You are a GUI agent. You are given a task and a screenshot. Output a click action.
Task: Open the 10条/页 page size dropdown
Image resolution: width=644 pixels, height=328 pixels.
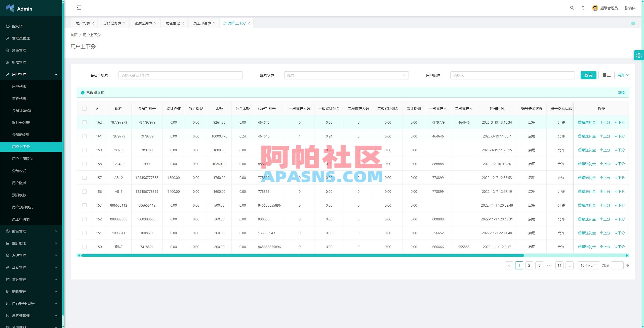click(588, 265)
